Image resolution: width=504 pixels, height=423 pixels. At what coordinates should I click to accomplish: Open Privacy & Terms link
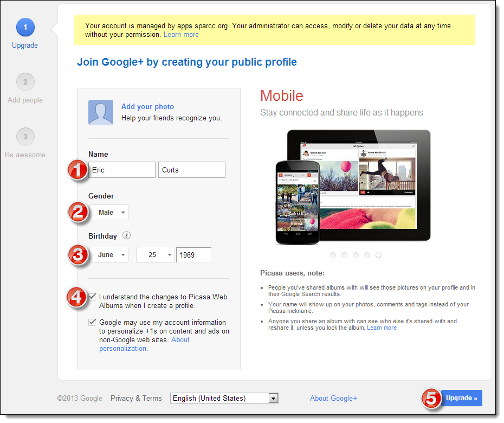coord(136,398)
